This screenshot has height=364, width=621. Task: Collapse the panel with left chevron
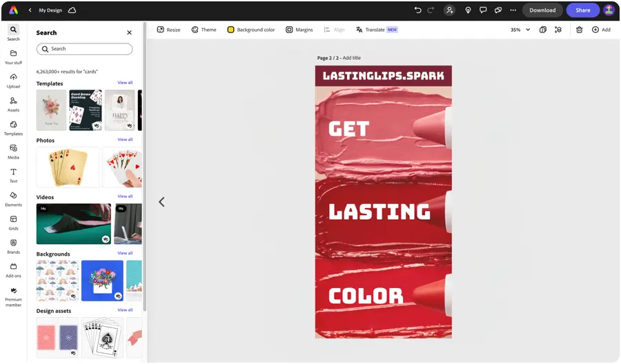click(x=161, y=202)
